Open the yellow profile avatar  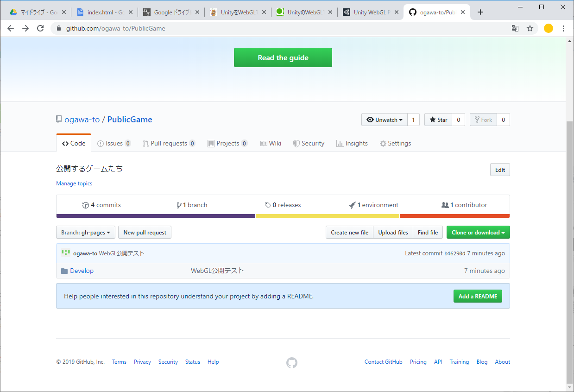point(549,28)
